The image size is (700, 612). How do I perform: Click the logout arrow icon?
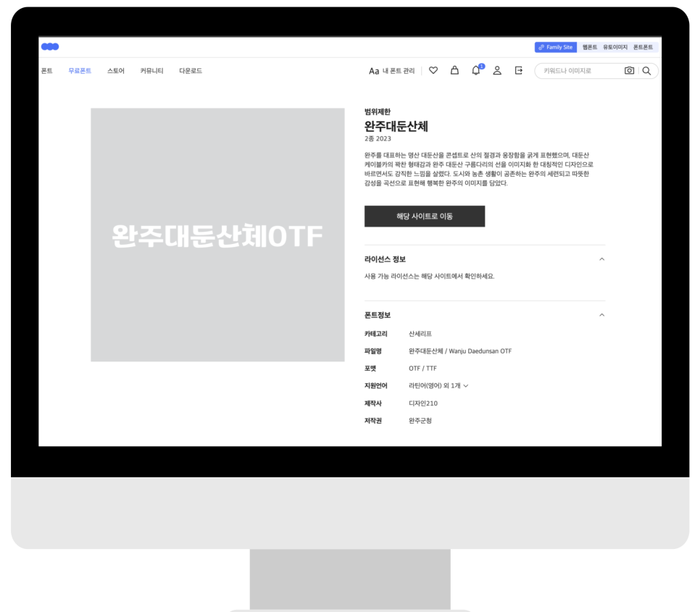coord(518,70)
